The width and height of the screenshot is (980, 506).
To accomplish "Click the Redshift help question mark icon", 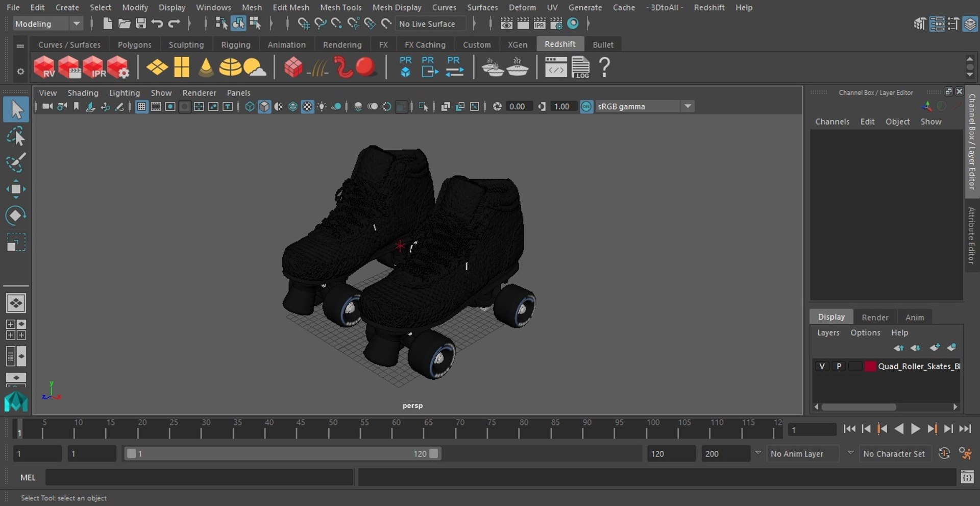I will (x=604, y=67).
